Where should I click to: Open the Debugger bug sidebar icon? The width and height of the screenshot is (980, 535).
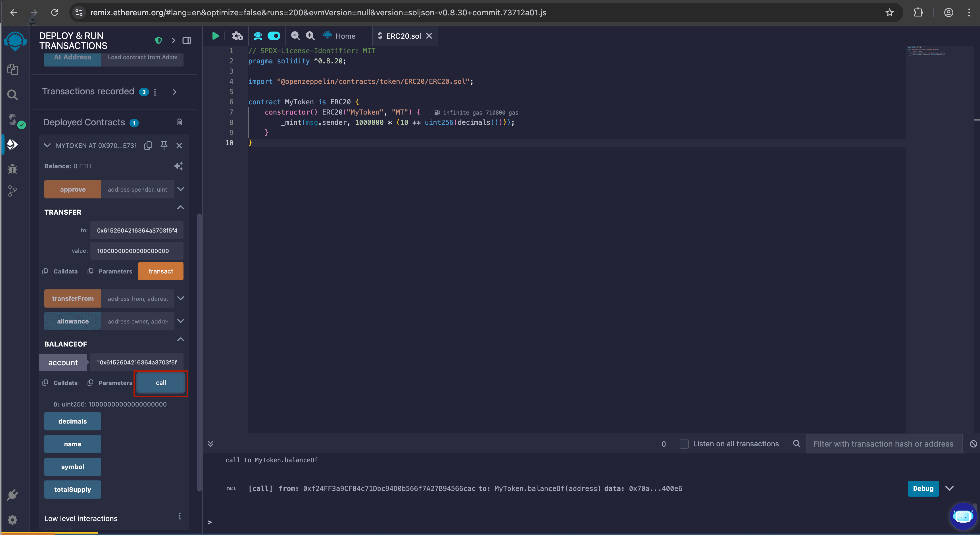click(x=12, y=169)
